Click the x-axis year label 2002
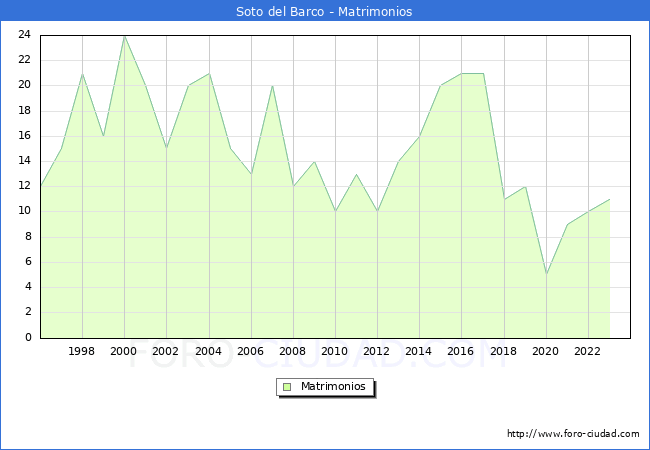The height and width of the screenshot is (450, 650). pos(165,351)
